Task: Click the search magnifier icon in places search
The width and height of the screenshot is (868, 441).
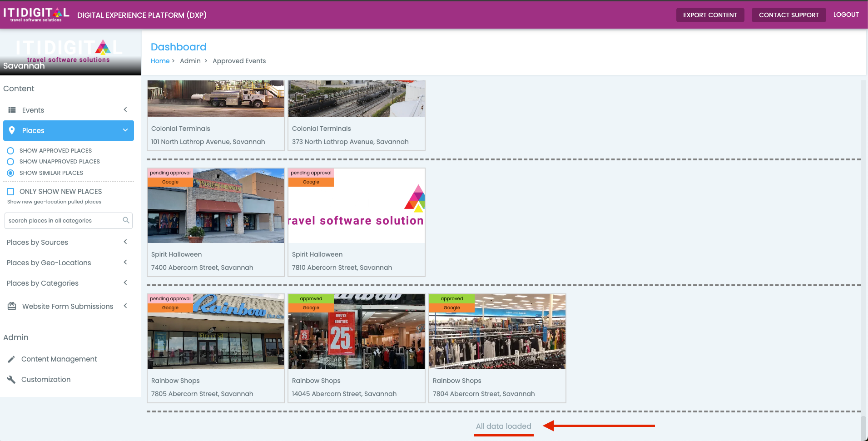Action: 126,220
